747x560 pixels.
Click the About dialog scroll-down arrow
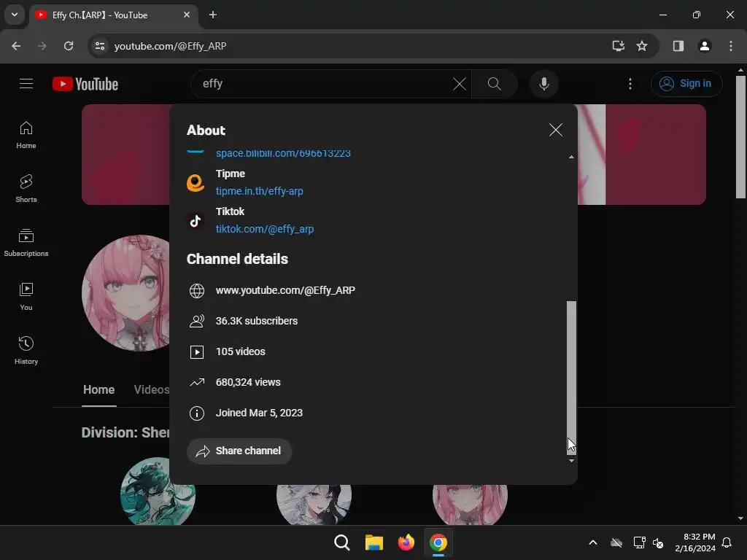(x=571, y=461)
